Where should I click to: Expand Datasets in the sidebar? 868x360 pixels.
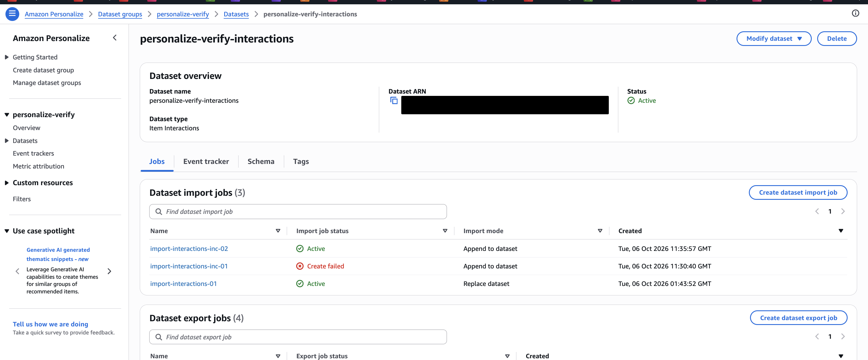click(6, 141)
